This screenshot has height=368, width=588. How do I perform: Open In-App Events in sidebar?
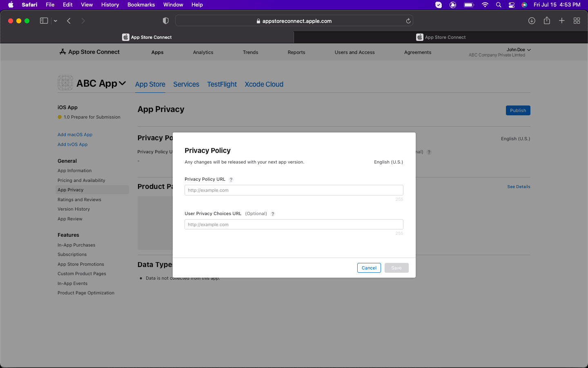[72, 283]
